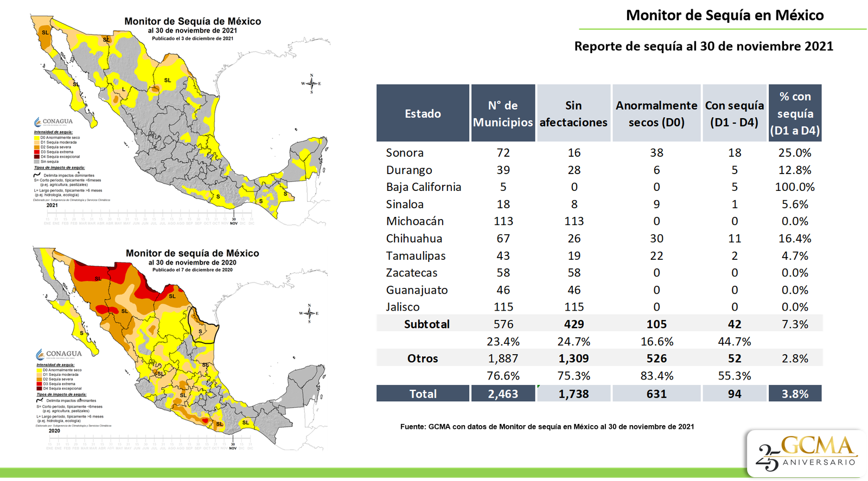Screen dimensions: 868x481
Task: Click Tamaulipas' 4.7% value
Action: [795, 256]
